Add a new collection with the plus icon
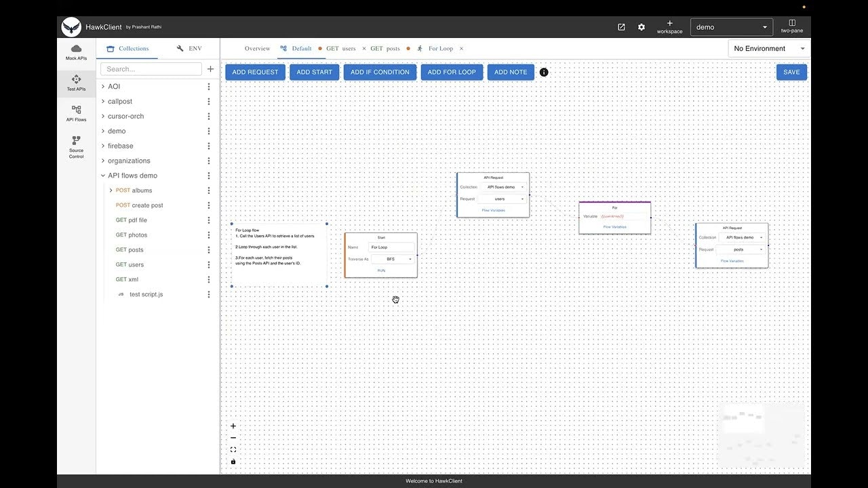868x488 pixels. click(x=210, y=68)
